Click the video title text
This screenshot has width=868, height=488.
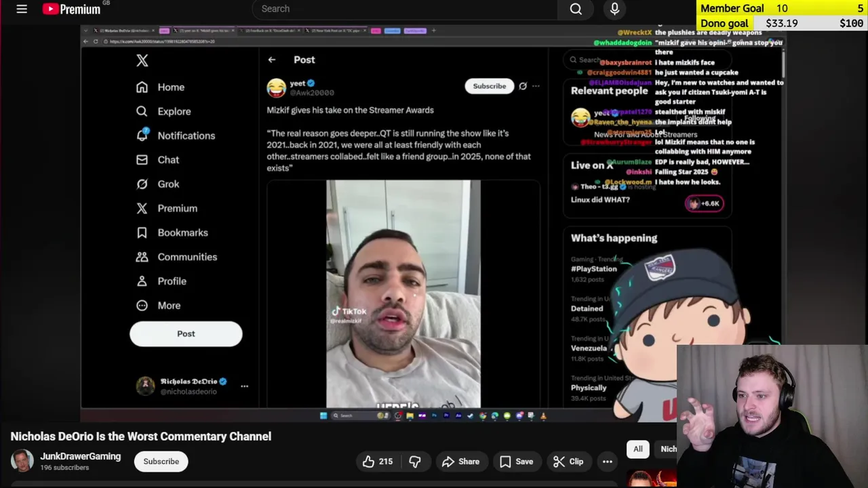[x=141, y=436]
